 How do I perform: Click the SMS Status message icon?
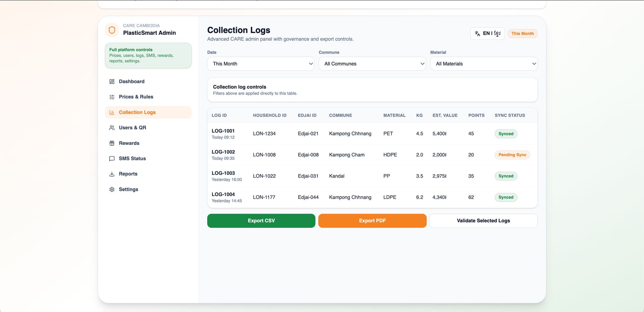[112, 159]
